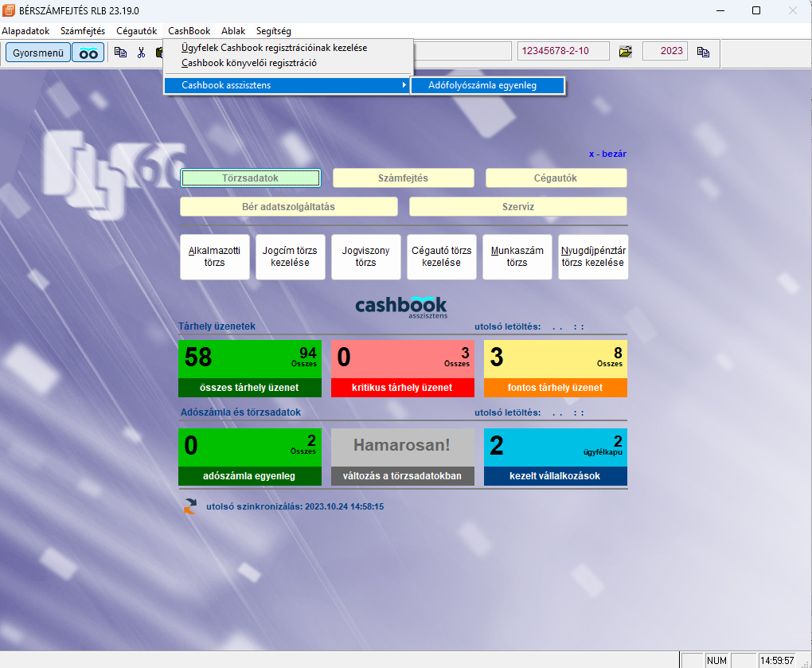Open Munkaszám törzs

(x=517, y=257)
